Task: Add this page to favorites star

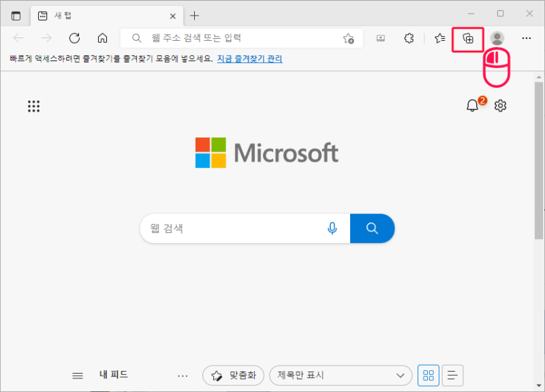Action: [348, 38]
